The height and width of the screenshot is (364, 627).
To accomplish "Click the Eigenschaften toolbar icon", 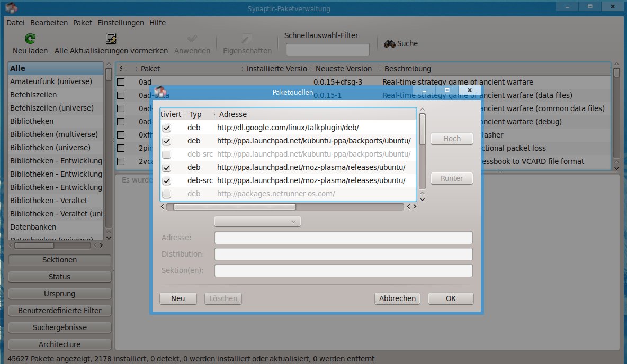I will tap(246, 39).
